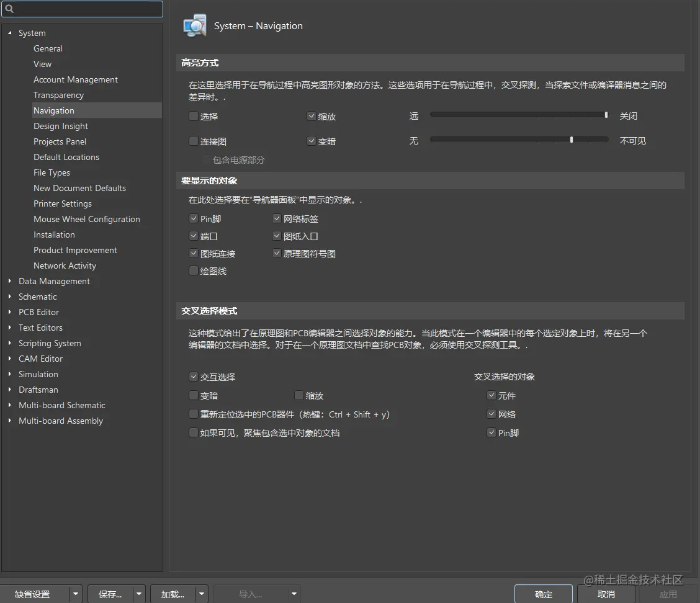
Task: Click the 取消 cancel button
Action: click(606, 594)
